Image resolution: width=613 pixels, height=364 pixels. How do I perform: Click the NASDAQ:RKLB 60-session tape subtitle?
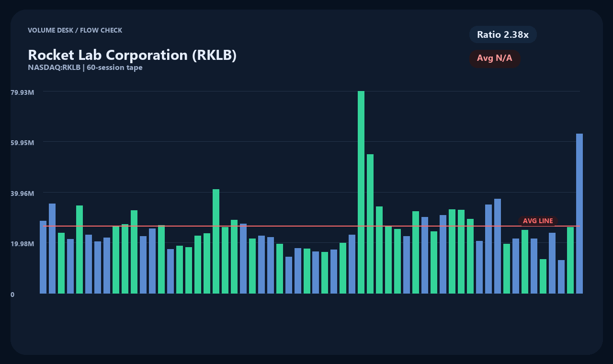coord(85,68)
